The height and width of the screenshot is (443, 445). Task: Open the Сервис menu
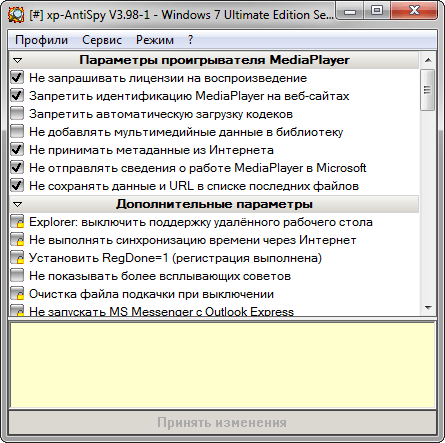(x=102, y=40)
